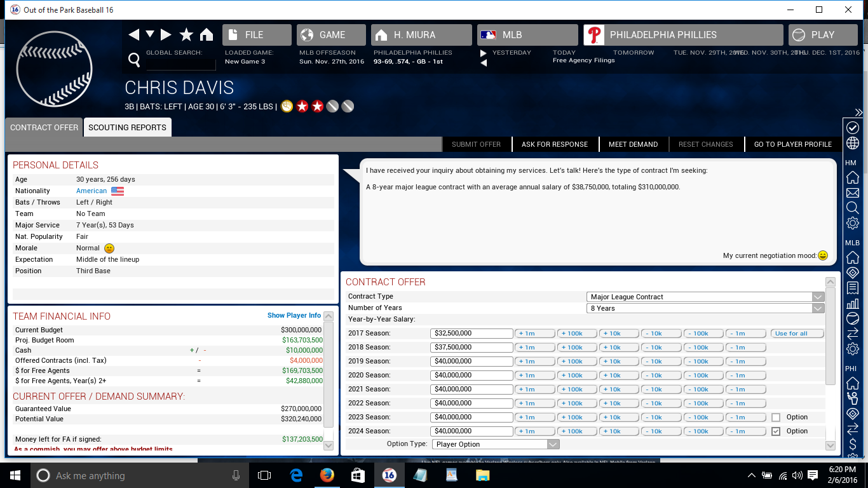Open the GAME menu

[x=331, y=35]
